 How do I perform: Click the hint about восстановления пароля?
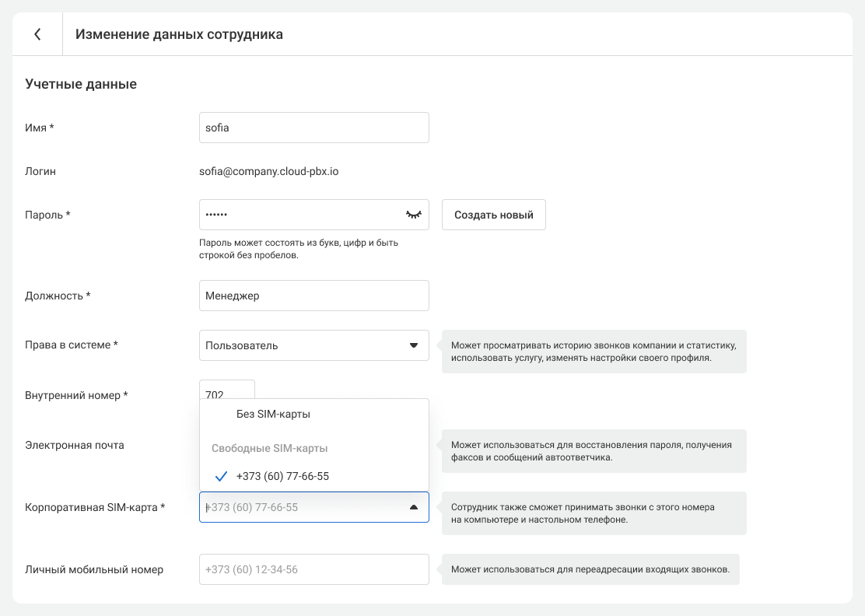click(593, 451)
